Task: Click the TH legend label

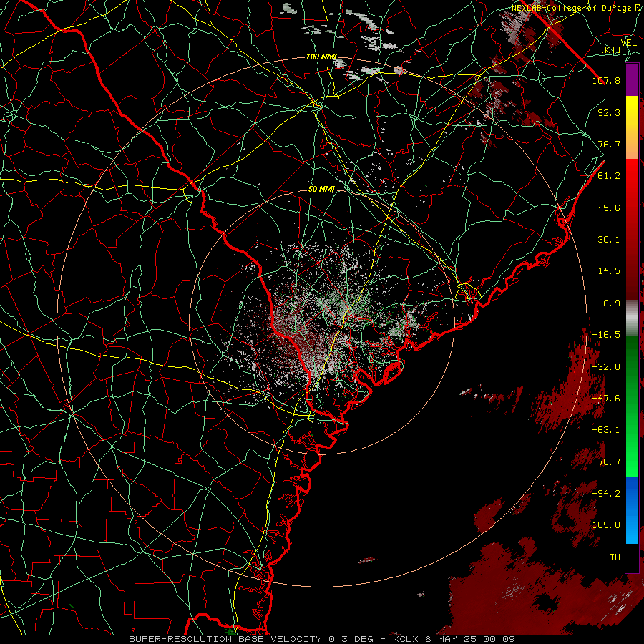Action: (615, 557)
